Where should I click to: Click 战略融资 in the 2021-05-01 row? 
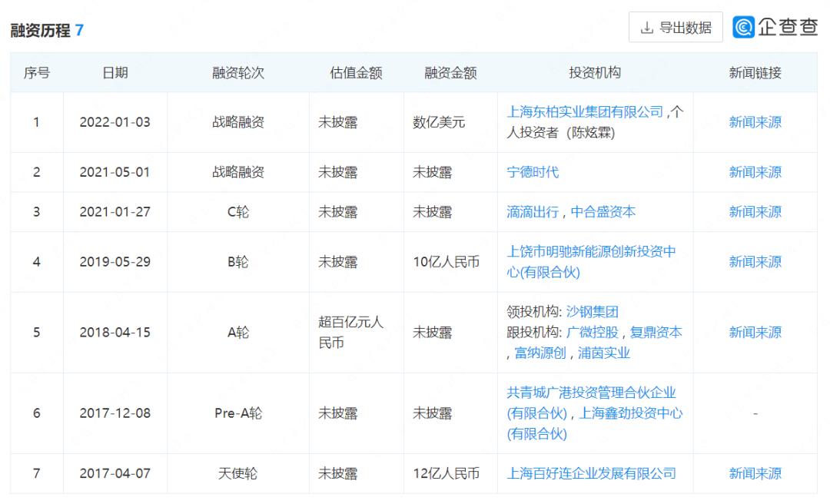click(x=238, y=172)
